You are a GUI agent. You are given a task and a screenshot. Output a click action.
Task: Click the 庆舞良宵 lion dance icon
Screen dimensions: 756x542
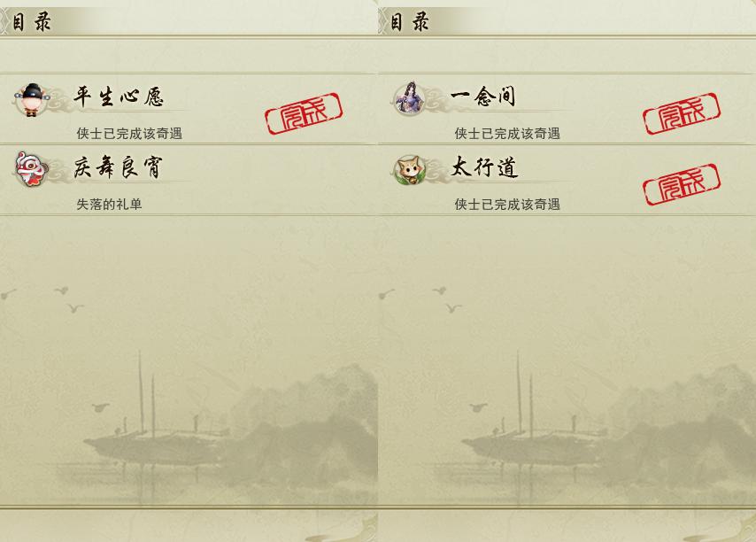[31, 169]
